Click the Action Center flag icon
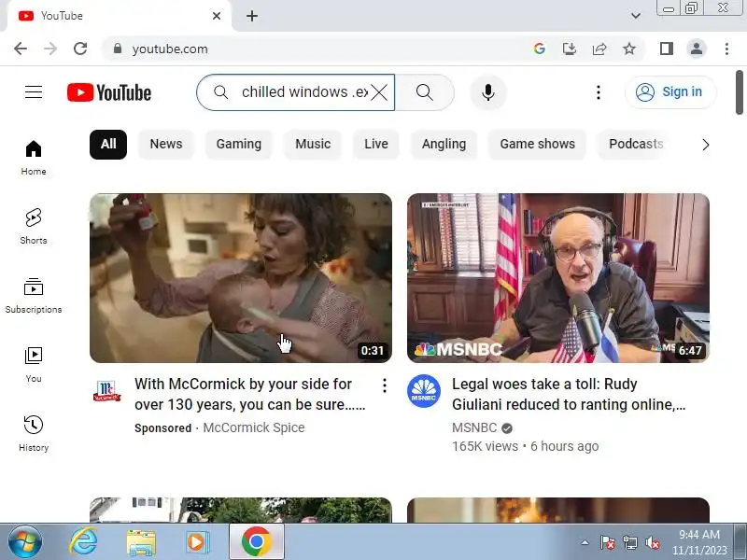The width and height of the screenshot is (747, 560). coord(608,542)
